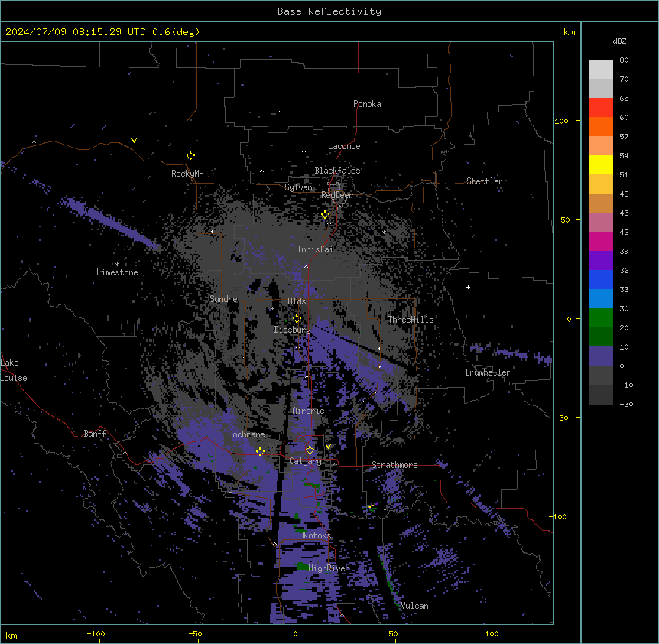Select the magenta 39-42 dBZ swatch
Viewport: 659px width, 644px height.
tap(601, 241)
